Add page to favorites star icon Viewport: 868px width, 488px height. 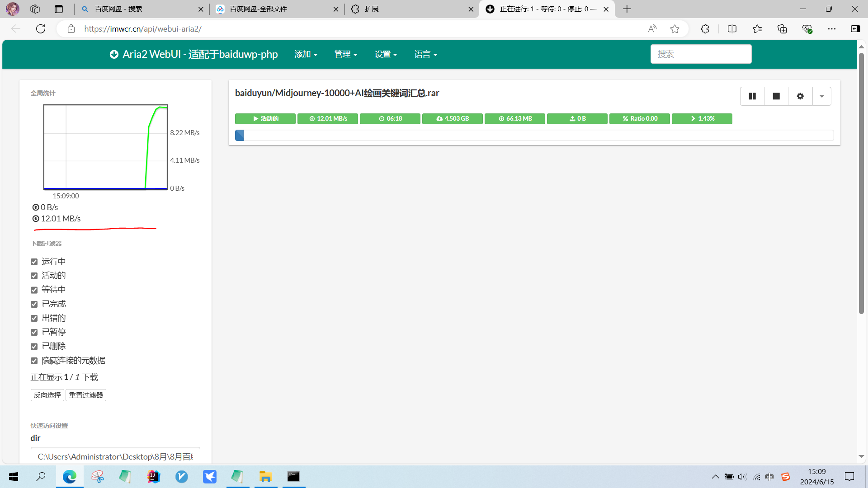(675, 29)
